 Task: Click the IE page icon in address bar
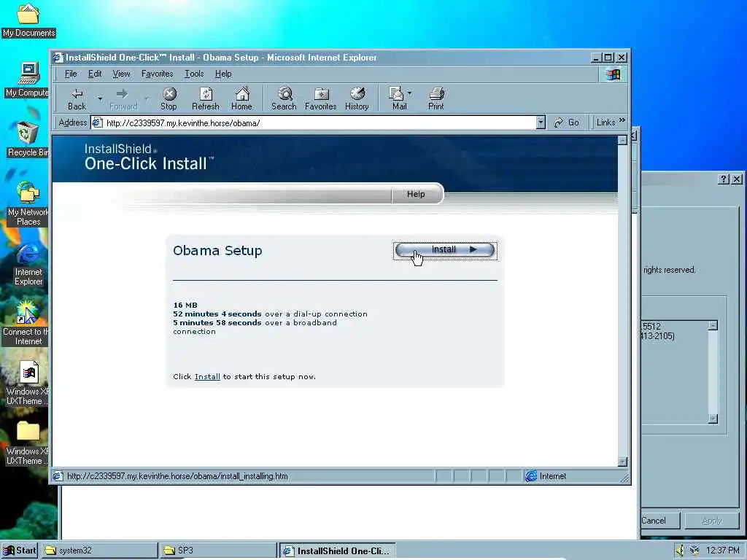[x=97, y=122]
